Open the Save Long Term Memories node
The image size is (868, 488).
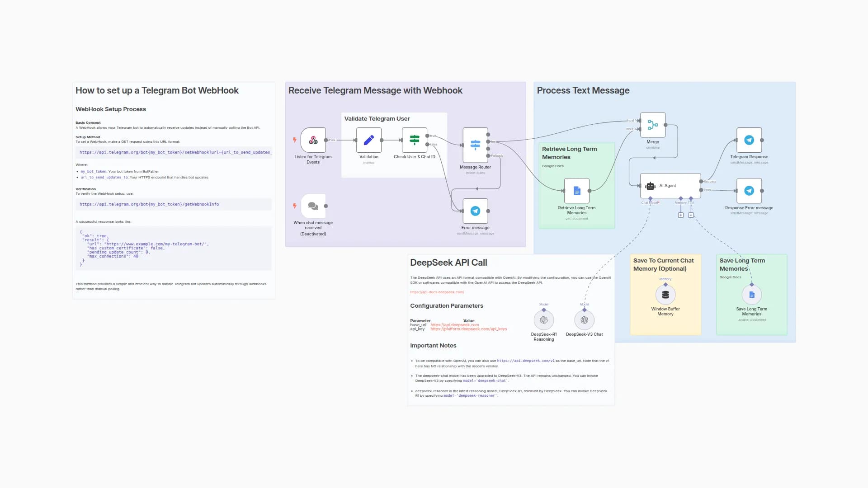coord(752,295)
